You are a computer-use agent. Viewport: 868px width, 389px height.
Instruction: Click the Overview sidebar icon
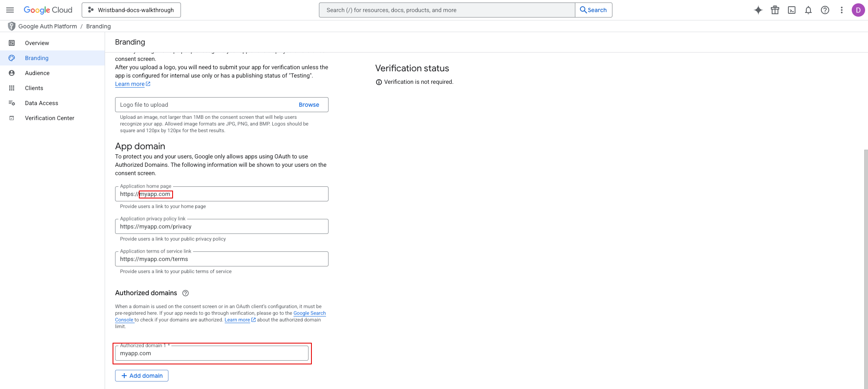click(12, 43)
